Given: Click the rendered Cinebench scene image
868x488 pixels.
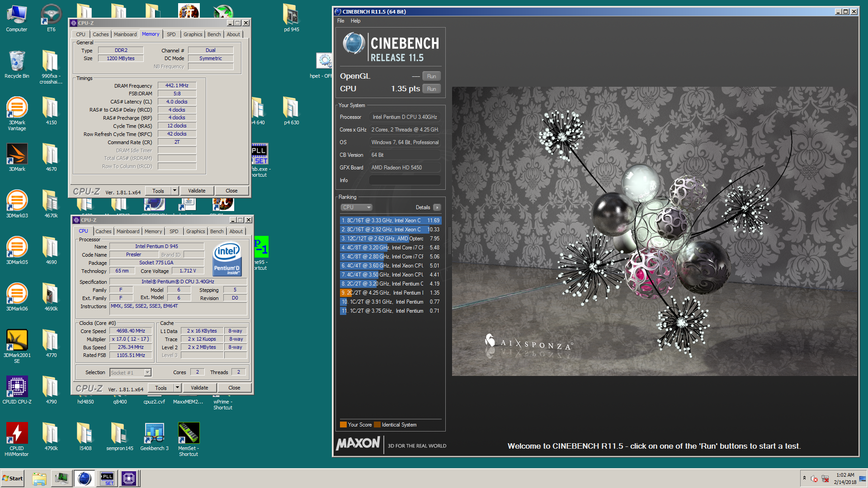Looking at the screenshot, I should tap(654, 231).
